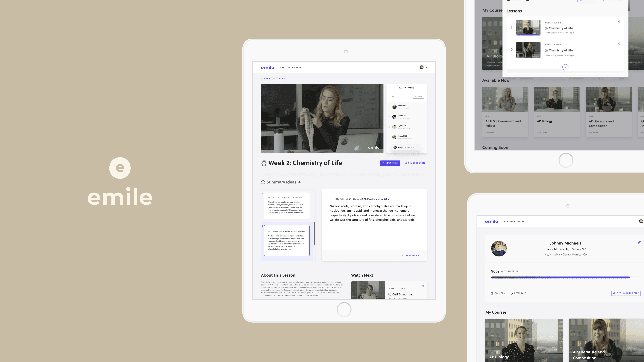Click the emile logo in the center tablet header
The height and width of the screenshot is (362, 644).
[x=267, y=67]
